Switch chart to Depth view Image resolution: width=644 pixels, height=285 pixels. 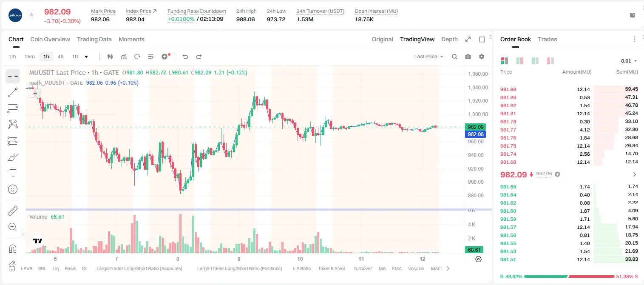point(449,39)
